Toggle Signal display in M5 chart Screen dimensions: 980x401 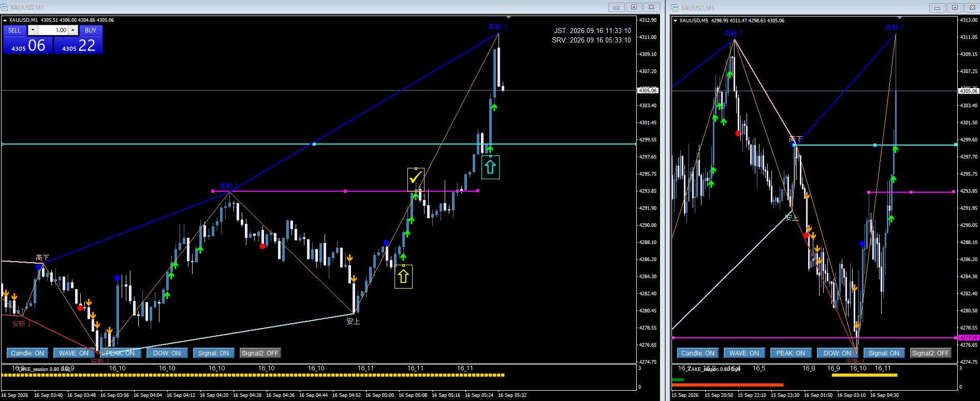[x=884, y=353]
